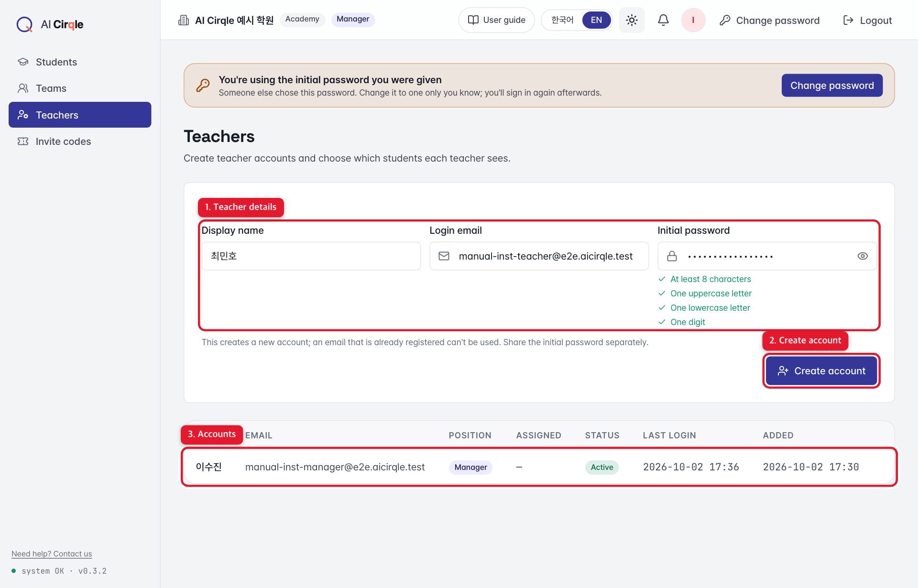The image size is (918, 588).
Task: Click the Create account button
Action: 821,371
